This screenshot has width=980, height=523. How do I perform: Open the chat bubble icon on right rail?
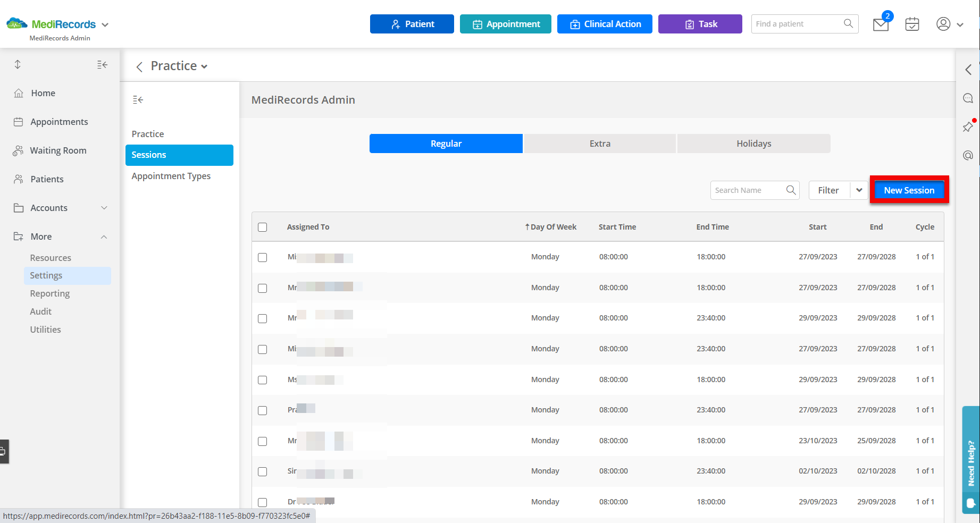[968, 98]
